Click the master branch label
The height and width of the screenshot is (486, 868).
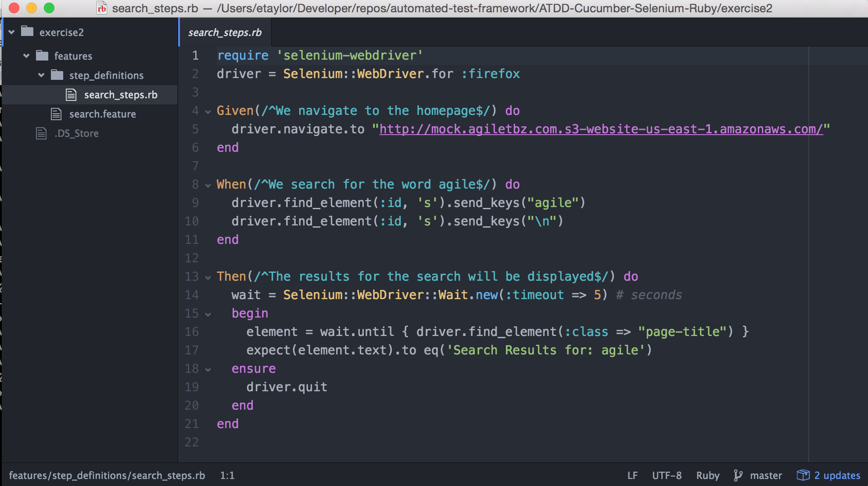766,475
